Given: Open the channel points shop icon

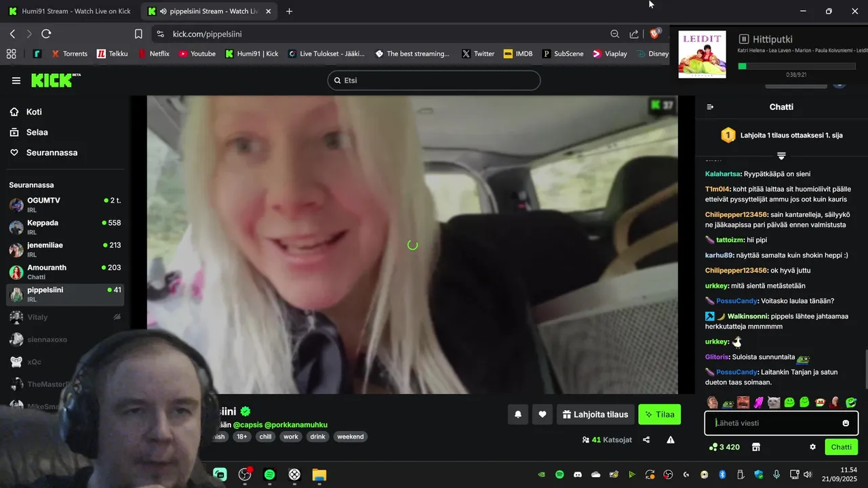Looking at the screenshot, I should [x=756, y=447].
